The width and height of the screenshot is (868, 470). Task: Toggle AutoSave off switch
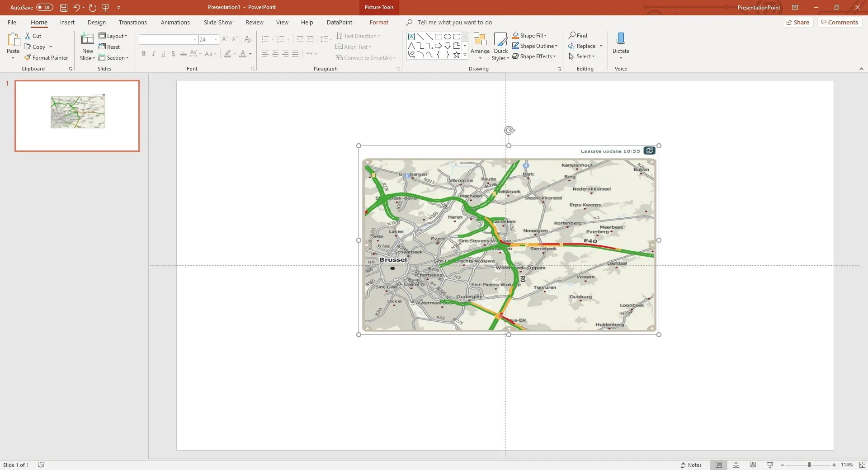[x=44, y=8]
